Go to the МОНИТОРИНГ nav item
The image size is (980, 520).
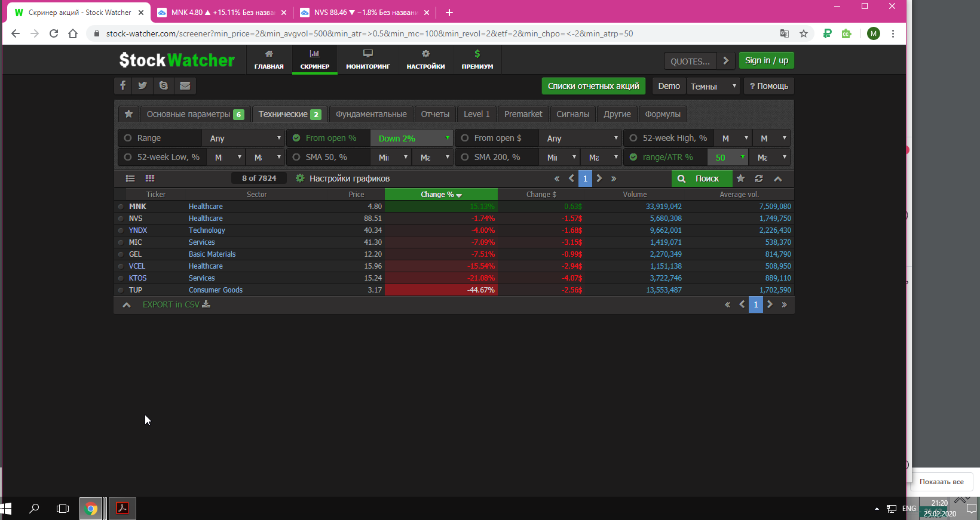[368, 60]
